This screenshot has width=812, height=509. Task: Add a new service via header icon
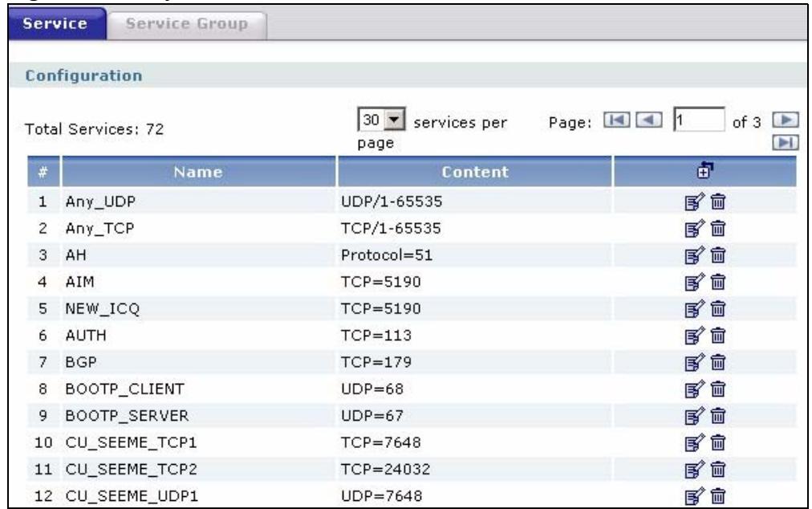(x=704, y=170)
